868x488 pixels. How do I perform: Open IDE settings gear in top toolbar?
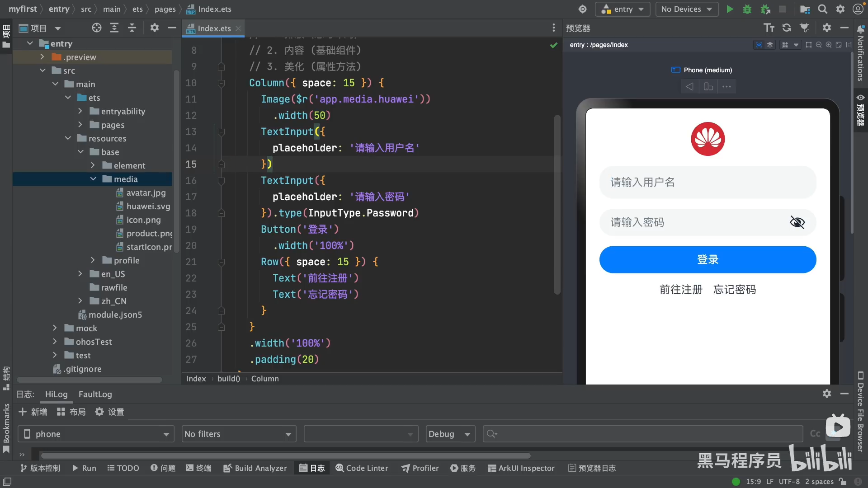point(840,9)
